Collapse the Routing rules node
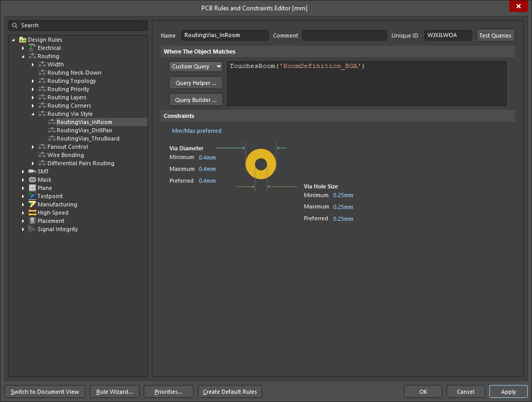 pos(23,56)
